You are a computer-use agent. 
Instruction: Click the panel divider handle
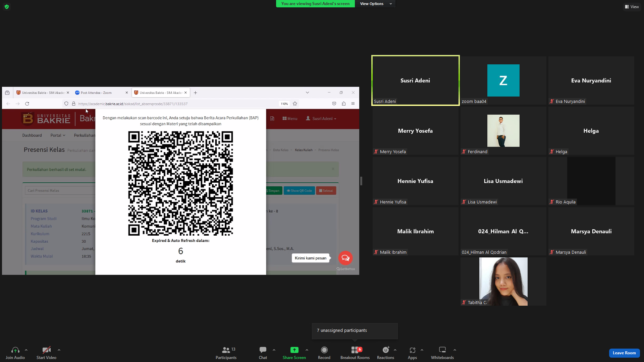tap(361, 181)
